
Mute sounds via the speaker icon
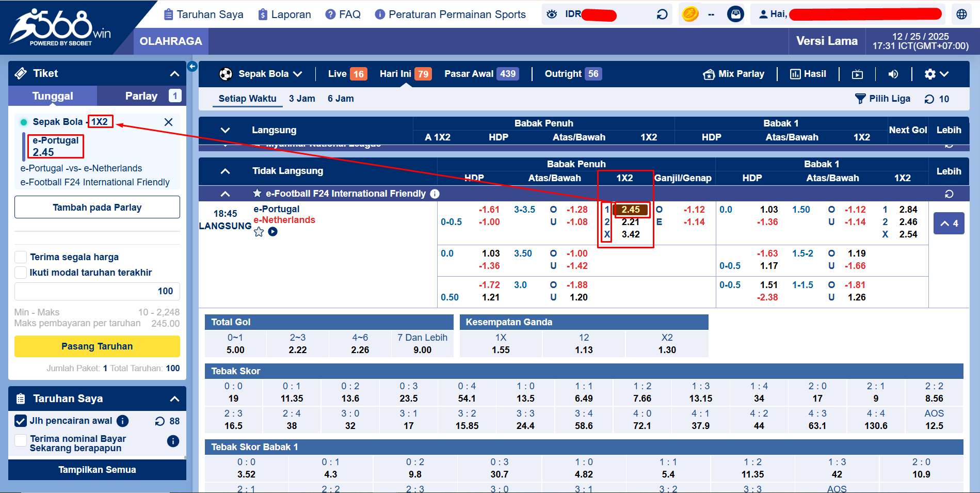[893, 74]
